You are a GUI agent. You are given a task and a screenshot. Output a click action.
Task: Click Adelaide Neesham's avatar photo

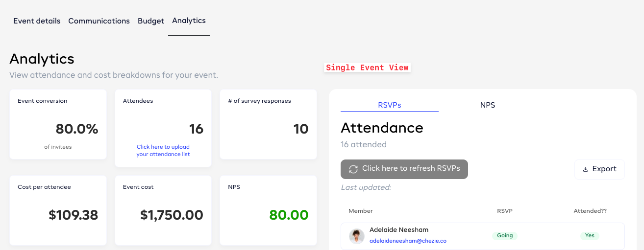pyautogui.click(x=356, y=236)
